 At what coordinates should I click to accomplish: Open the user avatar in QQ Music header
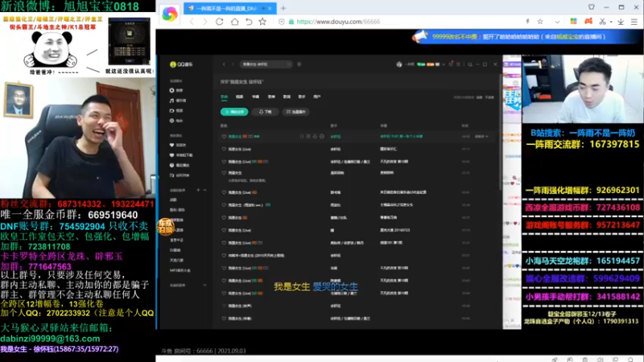[398, 64]
